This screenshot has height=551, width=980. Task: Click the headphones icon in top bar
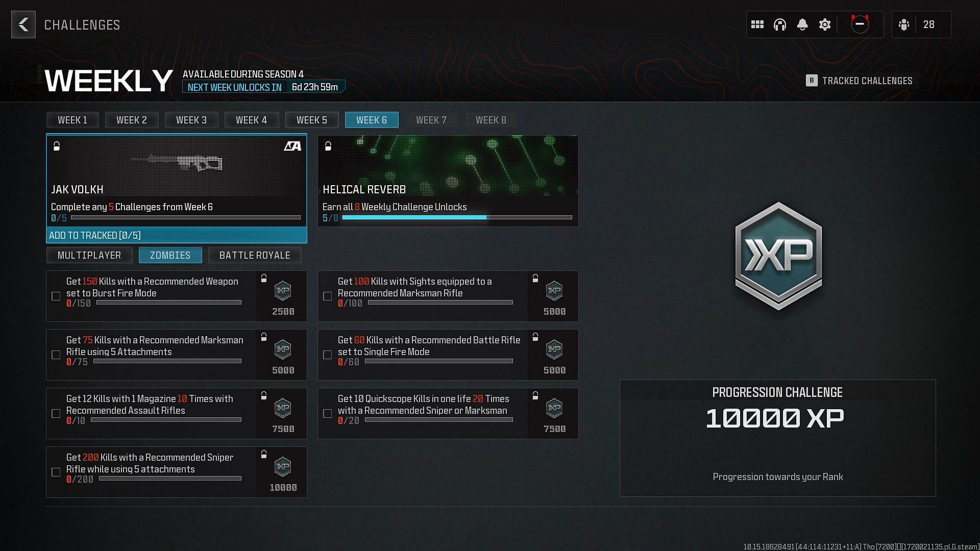[780, 24]
